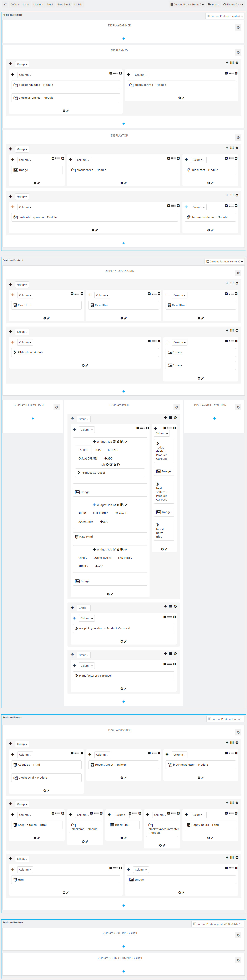Click the Import button
The image size is (247, 980).
(x=214, y=5)
